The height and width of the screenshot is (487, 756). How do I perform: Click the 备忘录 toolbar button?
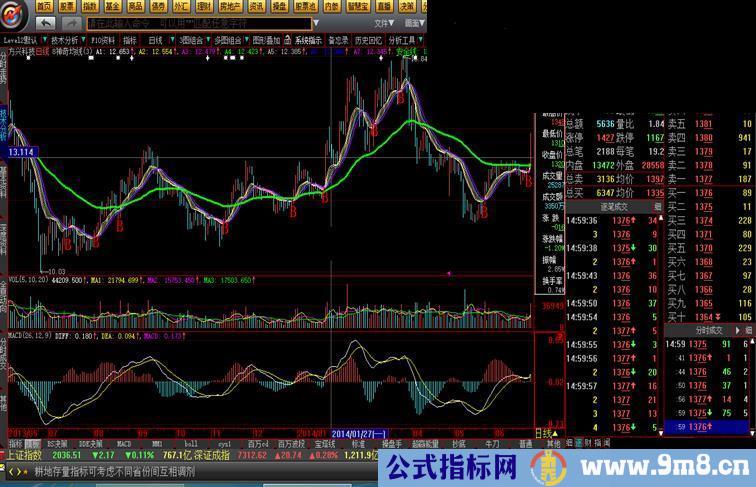point(338,41)
